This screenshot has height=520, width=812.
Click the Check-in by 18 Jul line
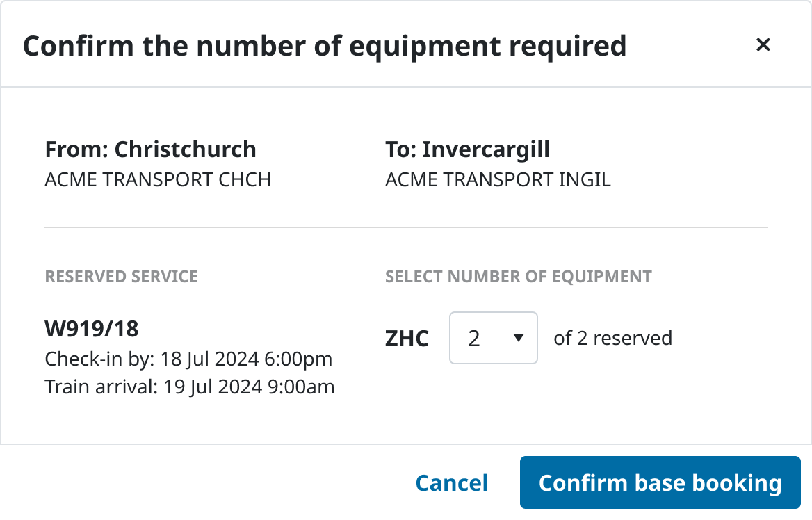(x=188, y=359)
